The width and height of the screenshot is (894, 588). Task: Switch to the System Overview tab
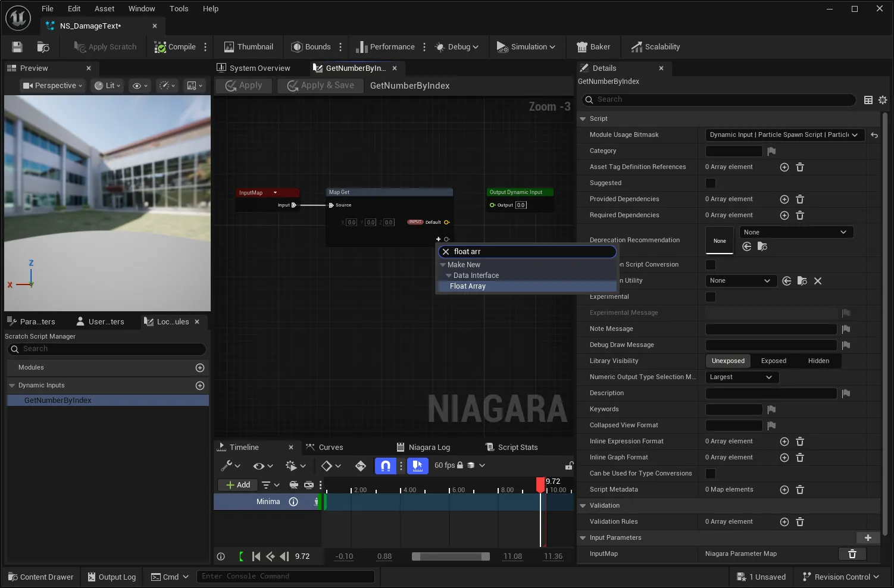[x=254, y=68]
